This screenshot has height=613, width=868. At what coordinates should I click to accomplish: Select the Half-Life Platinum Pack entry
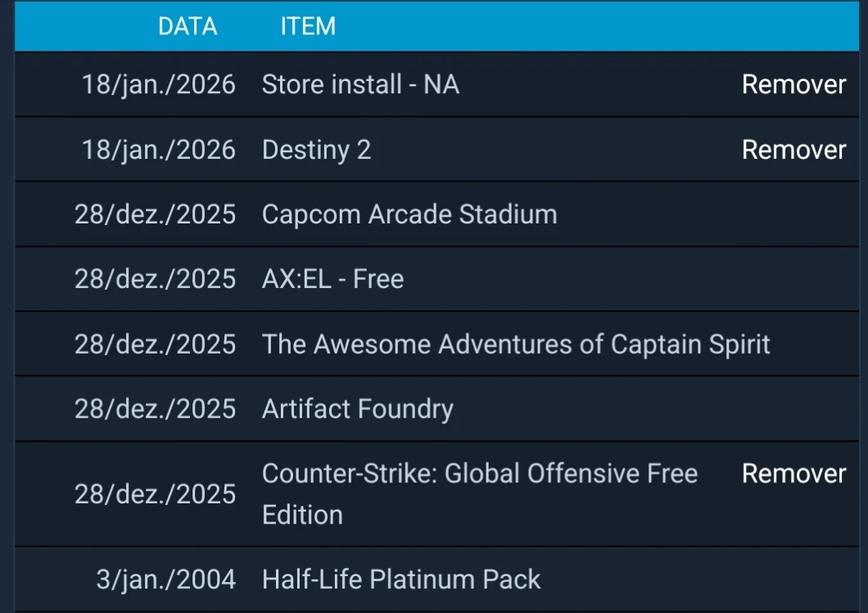[401, 579]
